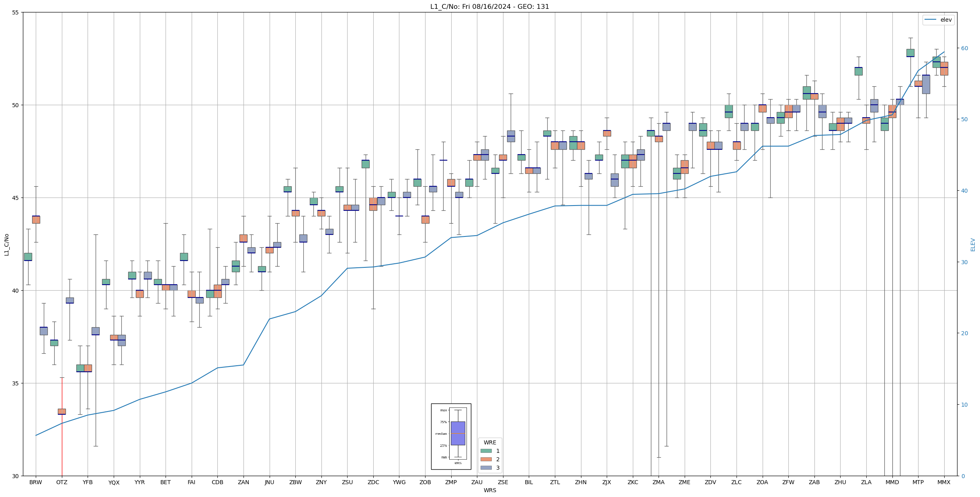Click the ZJX station label
This screenshot has height=497, width=980.
coord(607,482)
